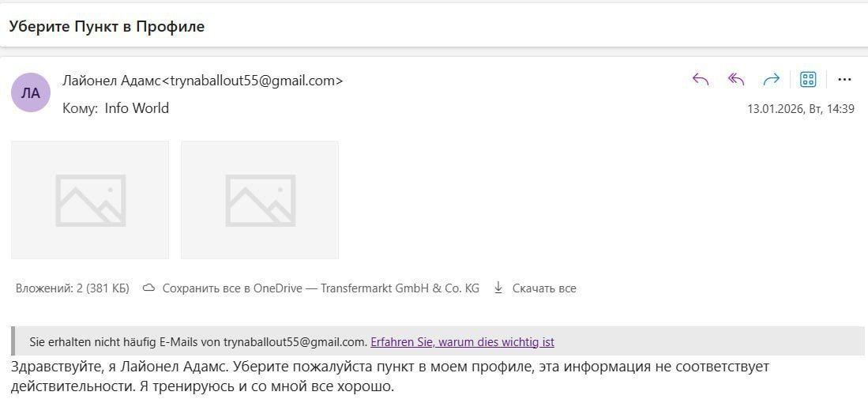
Task: Click the download arrow icon
Action: coord(498,288)
